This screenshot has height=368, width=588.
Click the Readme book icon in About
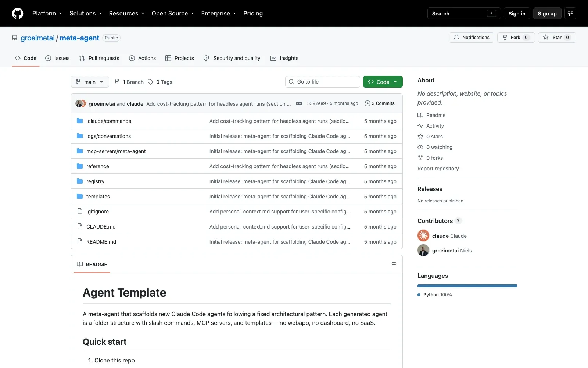pos(420,115)
